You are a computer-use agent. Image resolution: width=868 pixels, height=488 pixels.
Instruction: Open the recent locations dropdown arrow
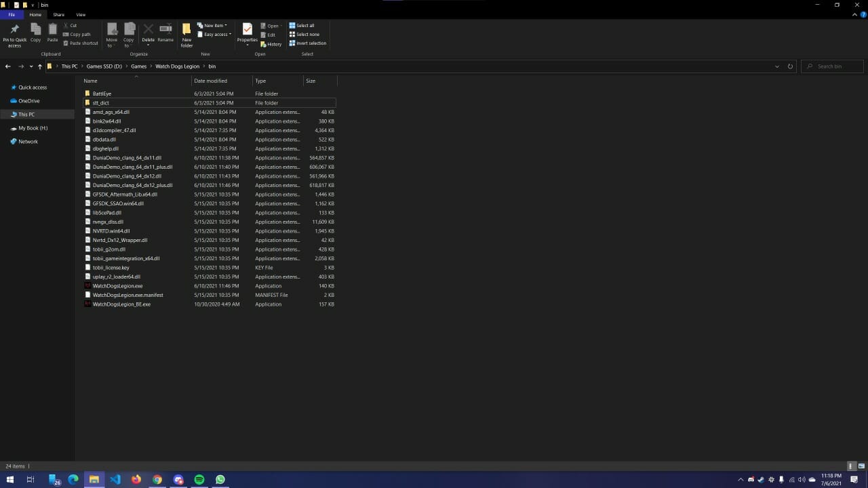click(31, 66)
